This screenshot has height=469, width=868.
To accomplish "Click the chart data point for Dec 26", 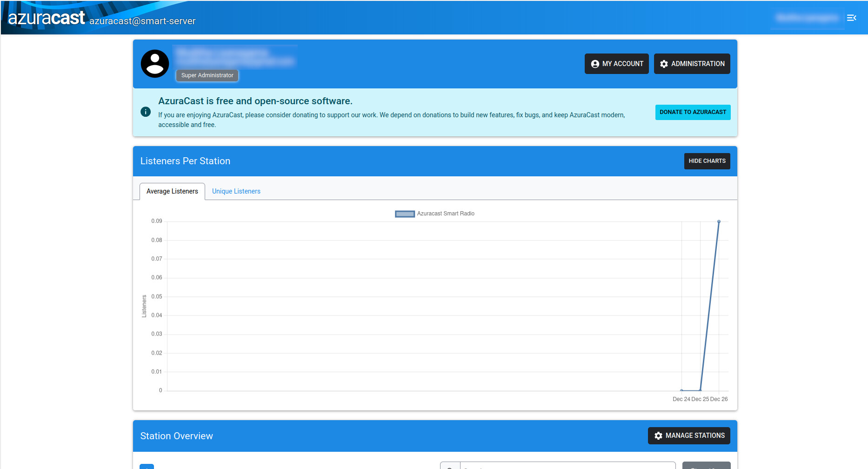I will (719, 221).
